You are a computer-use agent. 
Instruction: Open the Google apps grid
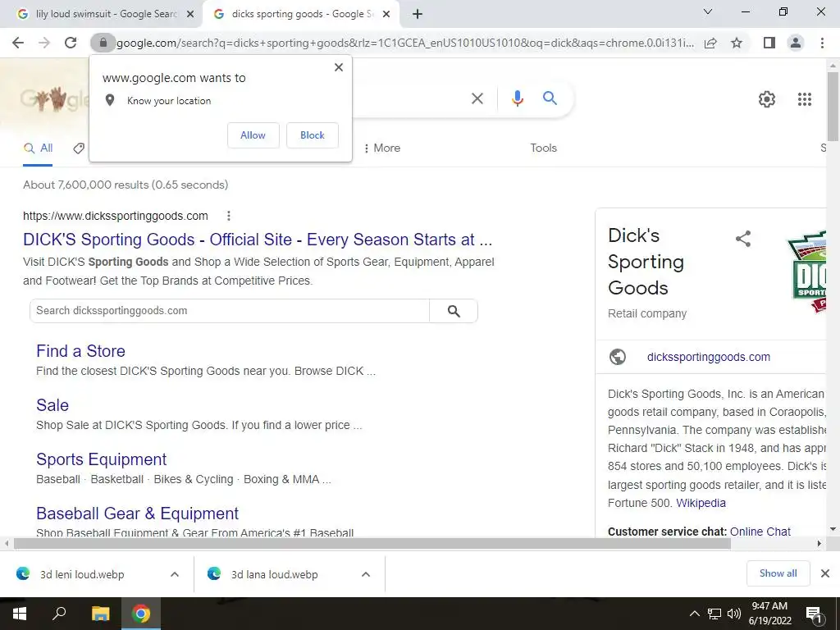coord(804,99)
